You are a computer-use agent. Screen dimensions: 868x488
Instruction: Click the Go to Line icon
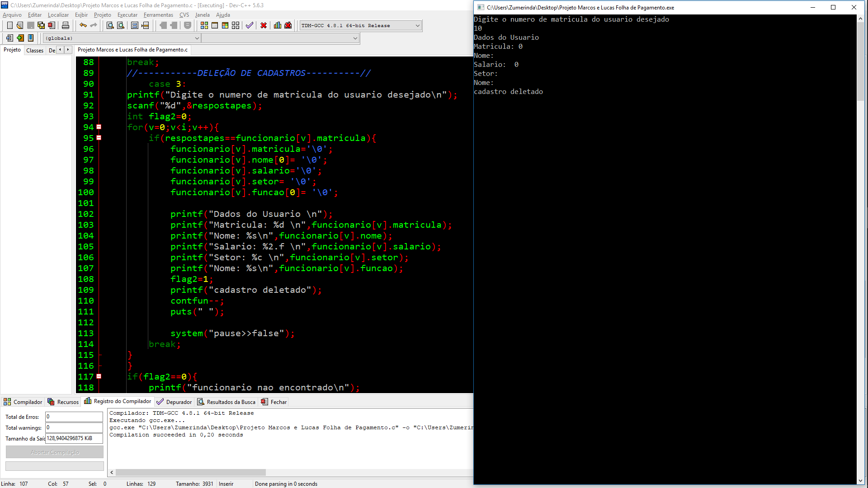click(x=145, y=25)
